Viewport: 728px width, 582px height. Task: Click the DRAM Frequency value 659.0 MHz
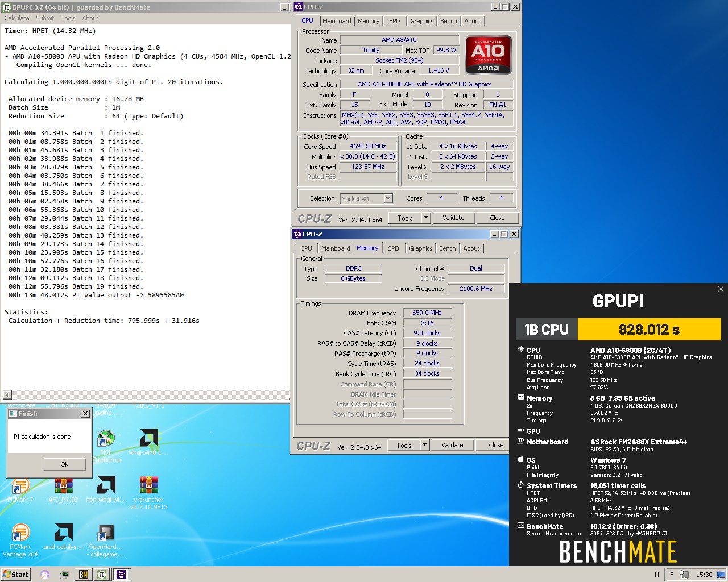click(427, 313)
